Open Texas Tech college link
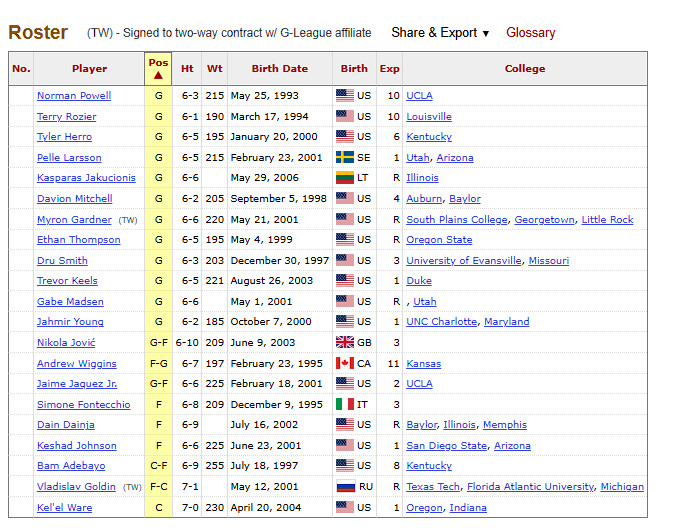684x528 pixels. [x=433, y=487]
